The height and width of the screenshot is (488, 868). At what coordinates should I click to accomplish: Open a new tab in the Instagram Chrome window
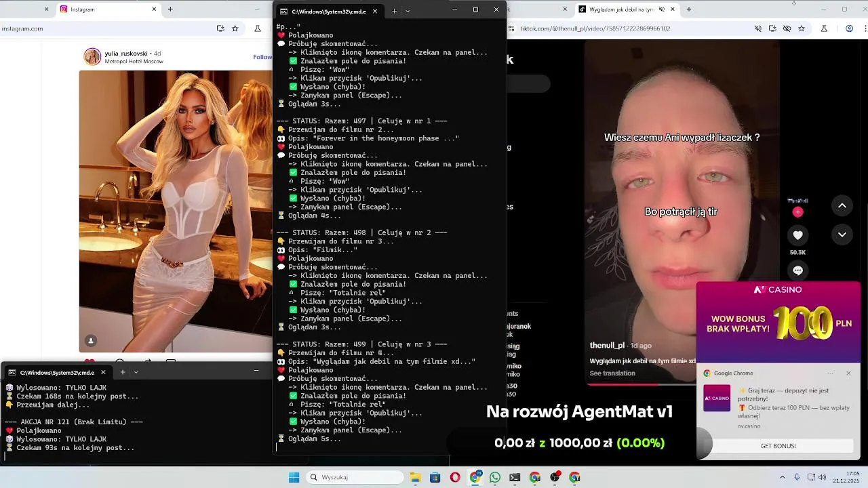170,9
